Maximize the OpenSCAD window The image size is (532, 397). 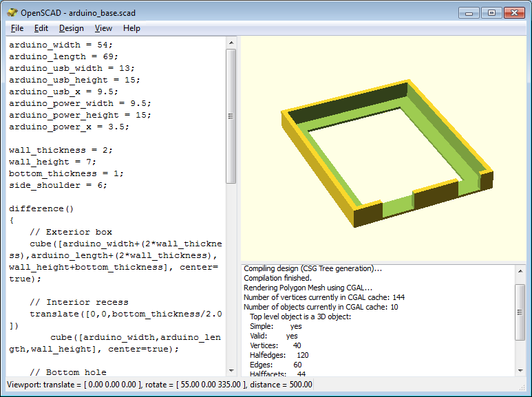click(x=491, y=12)
